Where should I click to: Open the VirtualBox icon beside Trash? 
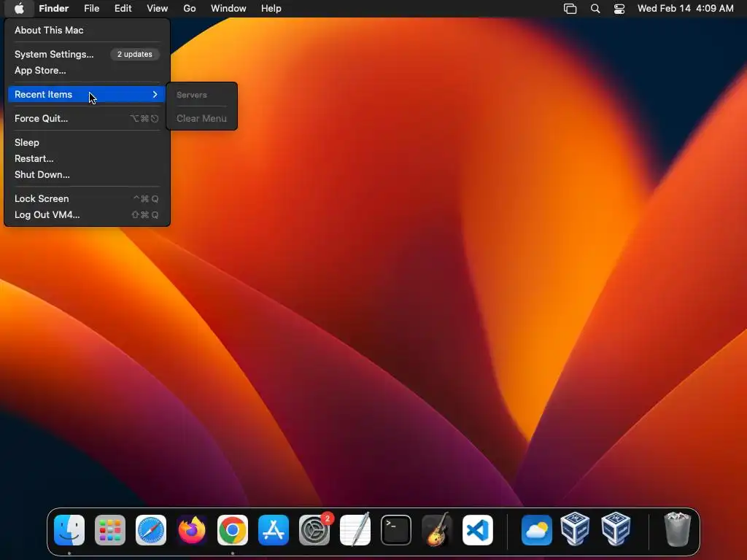[616, 529]
